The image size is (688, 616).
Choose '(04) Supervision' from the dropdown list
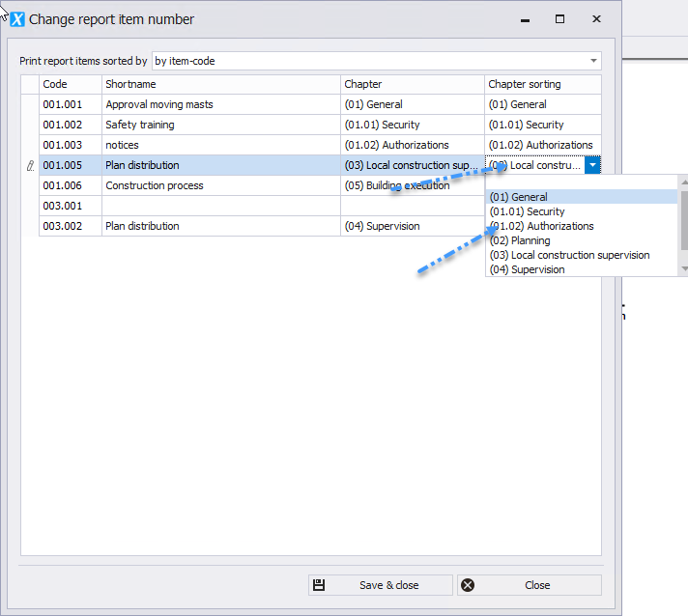click(x=582, y=269)
